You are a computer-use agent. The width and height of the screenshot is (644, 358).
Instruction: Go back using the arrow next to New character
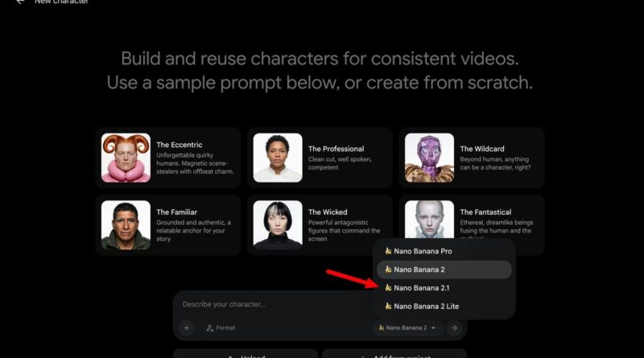click(x=19, y=2)
